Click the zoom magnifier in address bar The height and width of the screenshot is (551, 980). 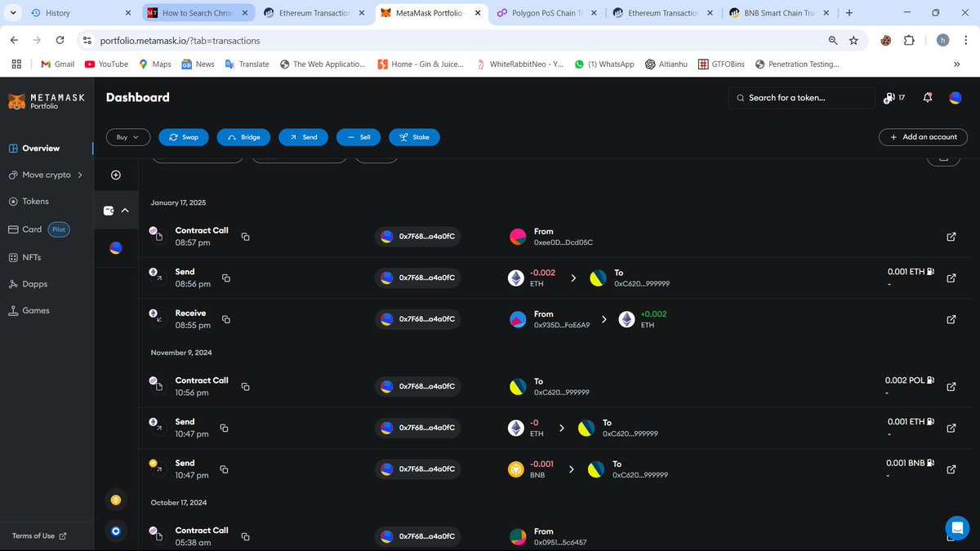tap(832, 40)
